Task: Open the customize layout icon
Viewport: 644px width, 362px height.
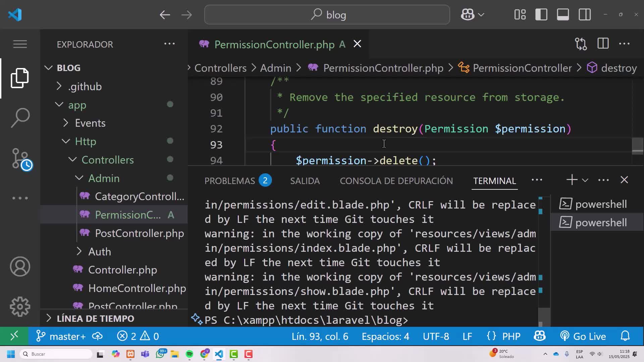Action: [x=520, y=15]
